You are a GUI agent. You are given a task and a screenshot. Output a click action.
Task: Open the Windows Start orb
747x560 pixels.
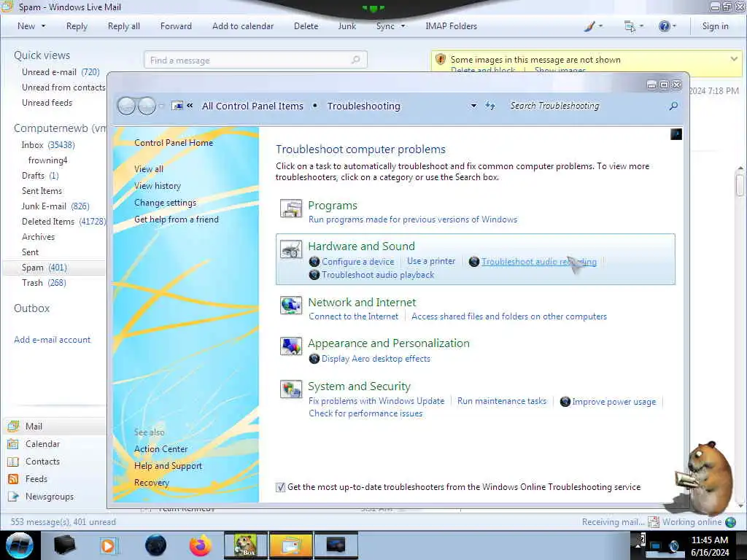point(20,545)
